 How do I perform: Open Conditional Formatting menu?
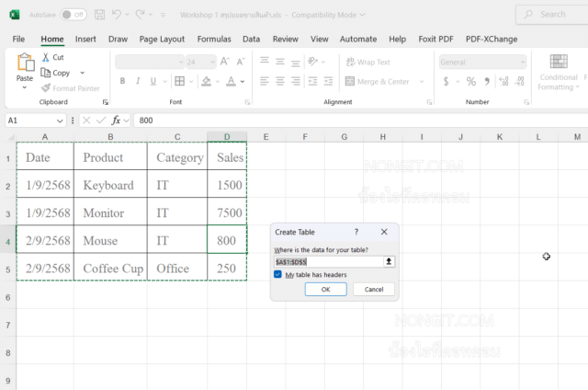click(559, 72)
